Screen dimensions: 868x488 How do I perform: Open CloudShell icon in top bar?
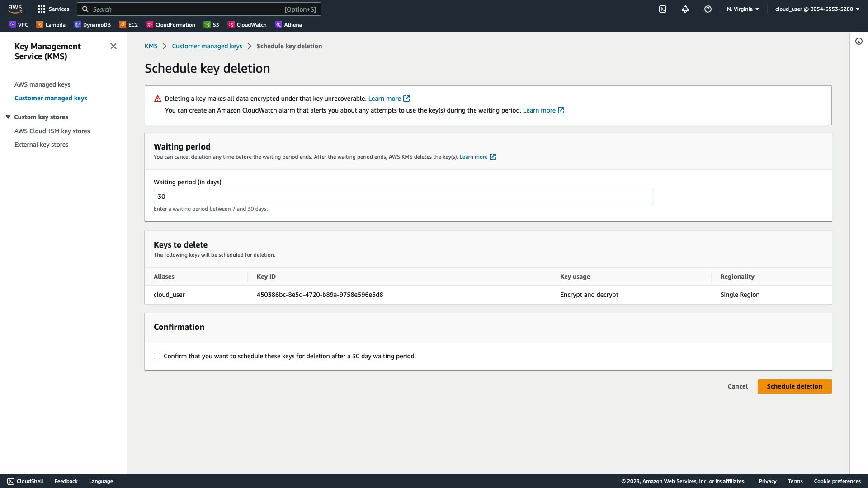point(663,9)
